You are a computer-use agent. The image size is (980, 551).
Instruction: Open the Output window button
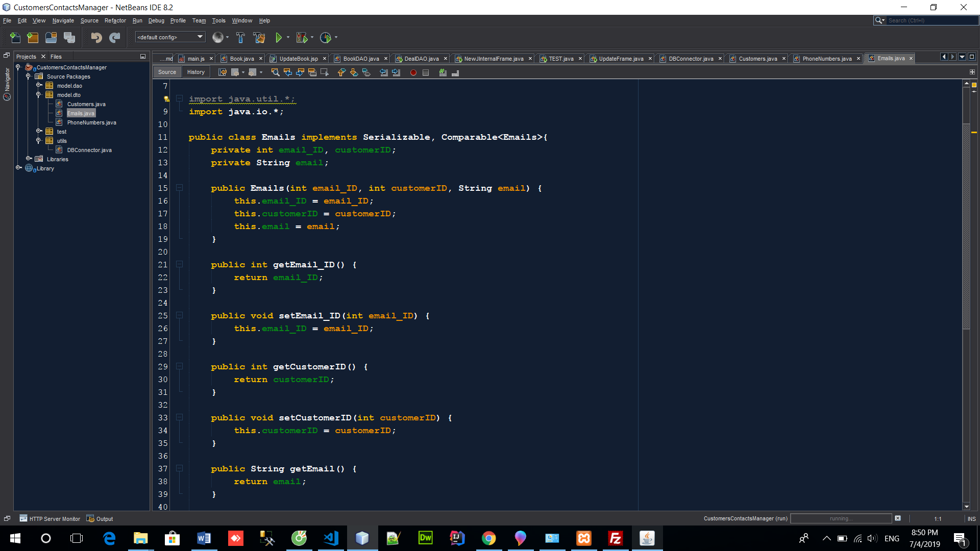(x=100, y=518)
